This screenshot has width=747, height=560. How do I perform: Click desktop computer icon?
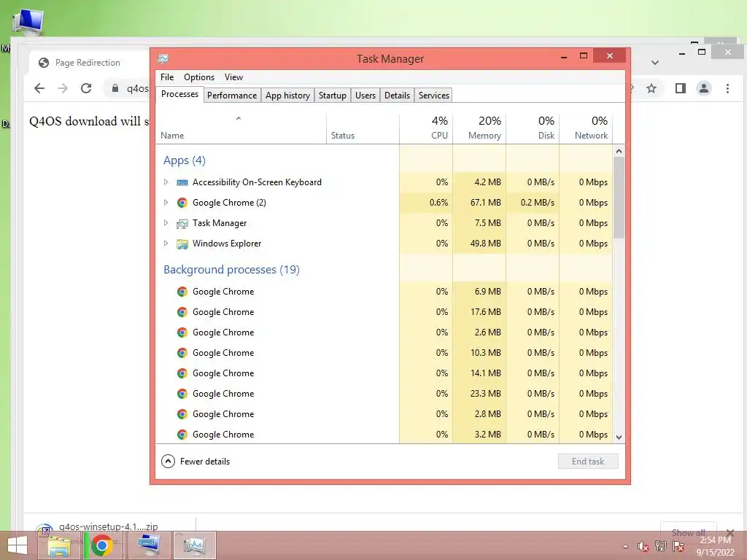point(28,21)
